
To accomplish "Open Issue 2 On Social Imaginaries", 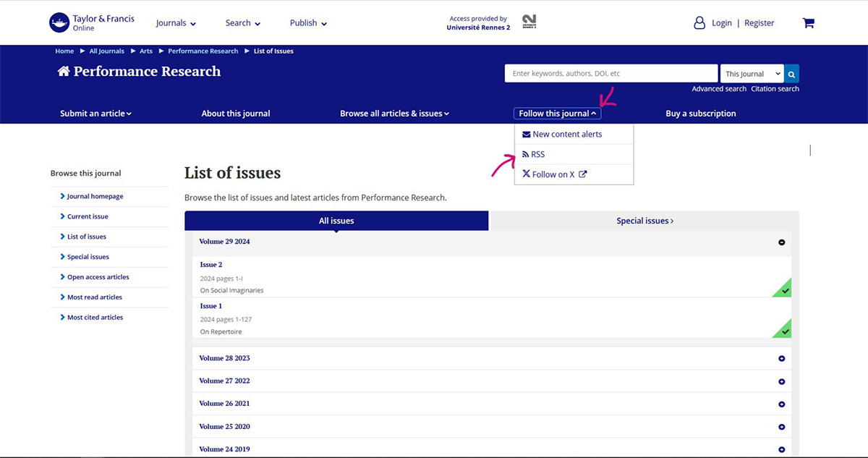I will coord(211,265).
